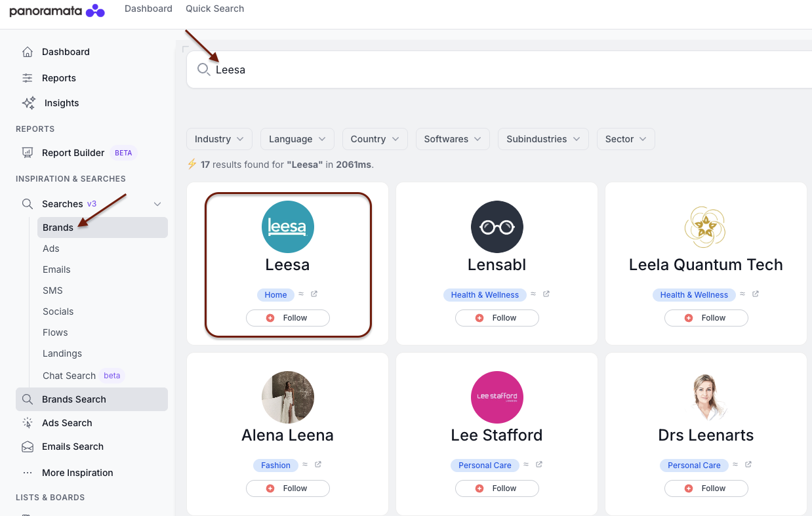The image size is (812, 516).
Task: Click the Dashboard home icon in the sidebar
Action: [28, 52]
